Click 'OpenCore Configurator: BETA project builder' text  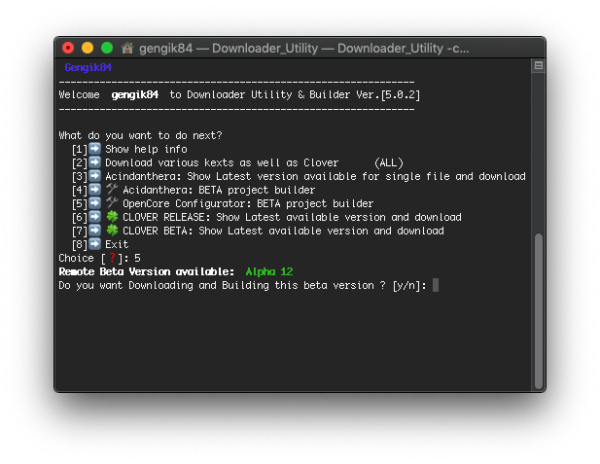point(248,204)
